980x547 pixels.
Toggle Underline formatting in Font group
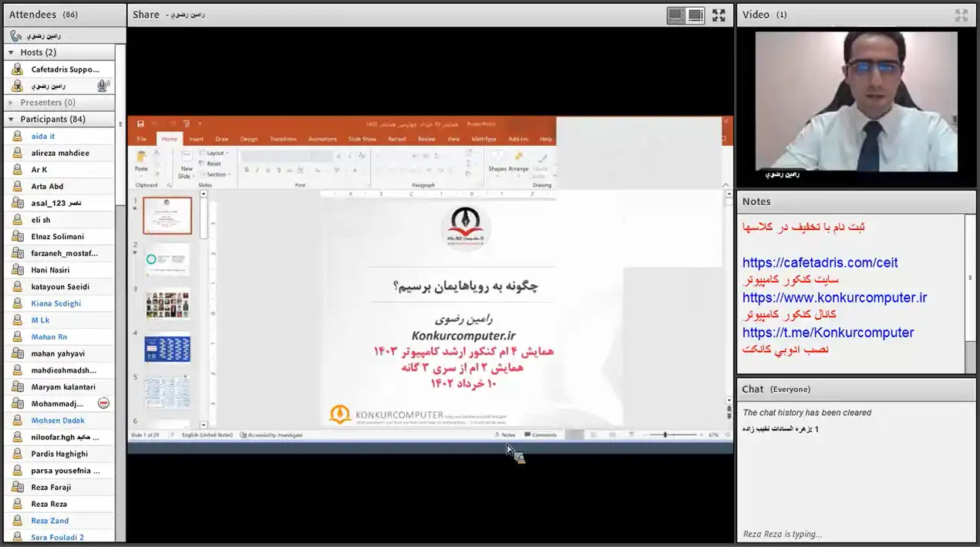coord(268,170)
